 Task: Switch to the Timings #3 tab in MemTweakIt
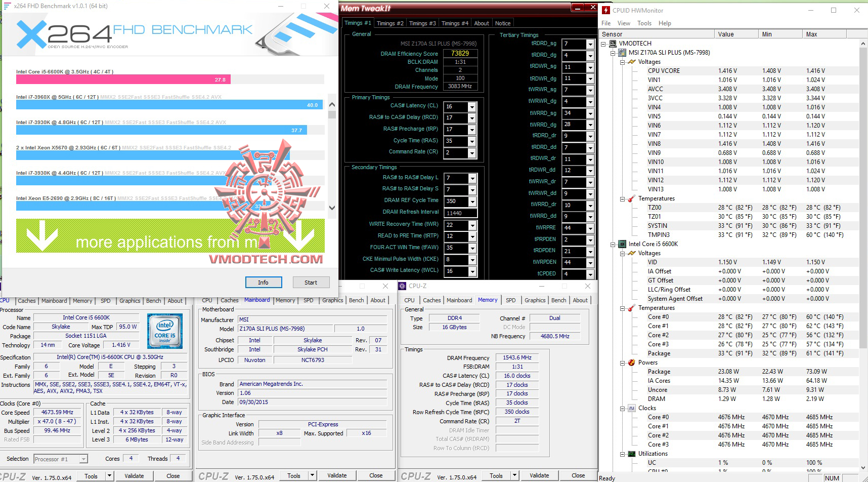point(422,23)
